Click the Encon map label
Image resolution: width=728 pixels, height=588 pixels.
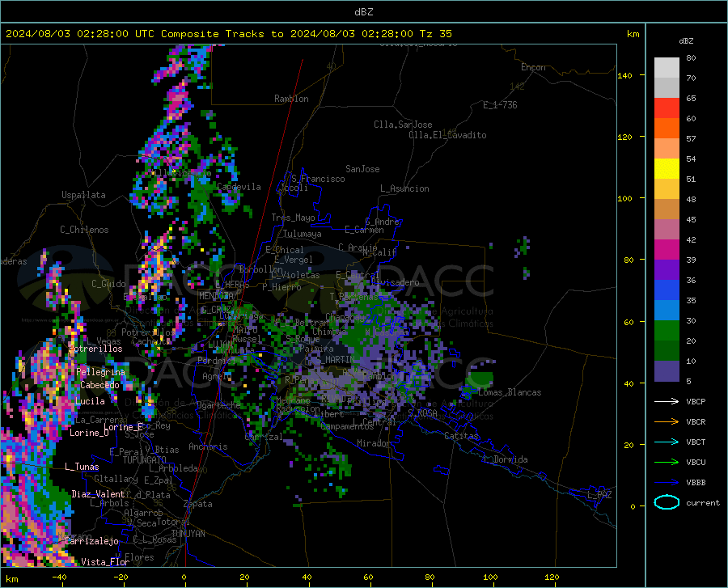click(533, 67)
